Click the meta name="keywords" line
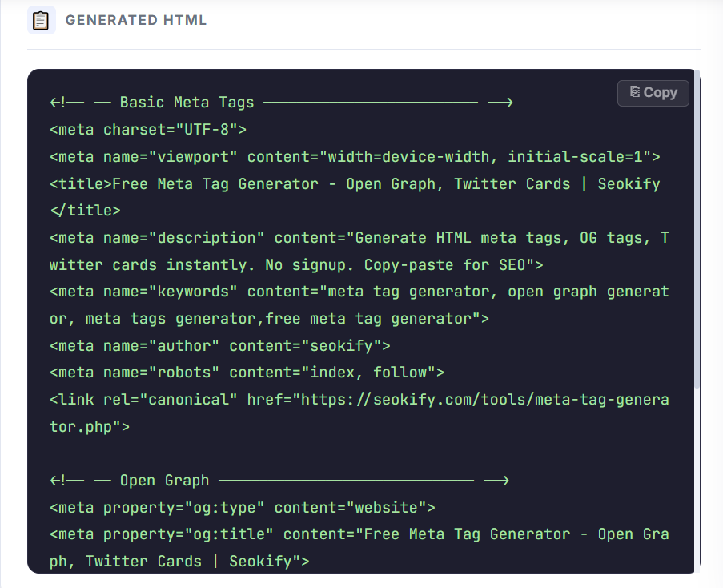 click(x=359, y=292)
